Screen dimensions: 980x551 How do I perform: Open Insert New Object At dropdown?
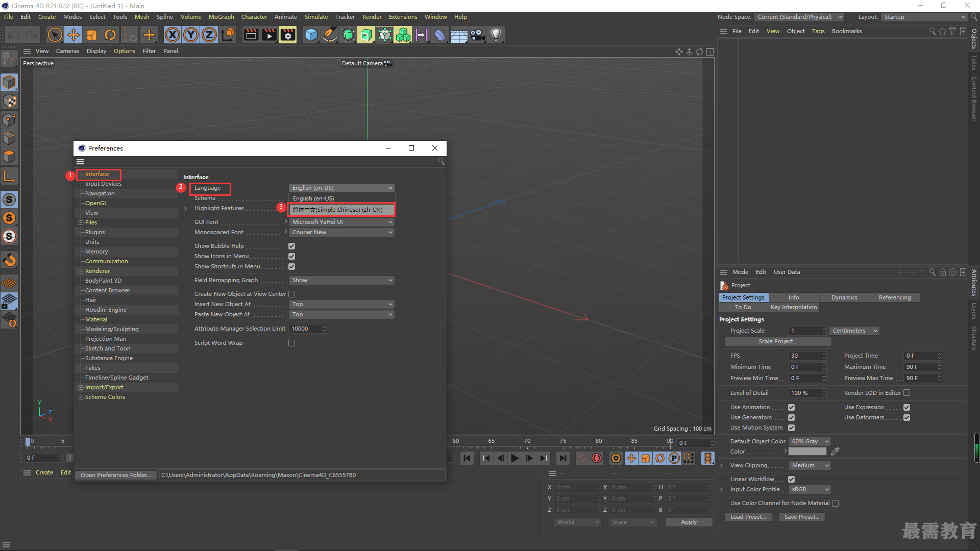[341, 304]
